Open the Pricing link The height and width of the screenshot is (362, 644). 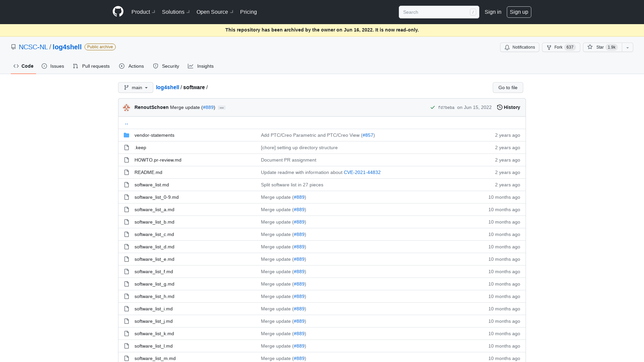click(249, 12)
